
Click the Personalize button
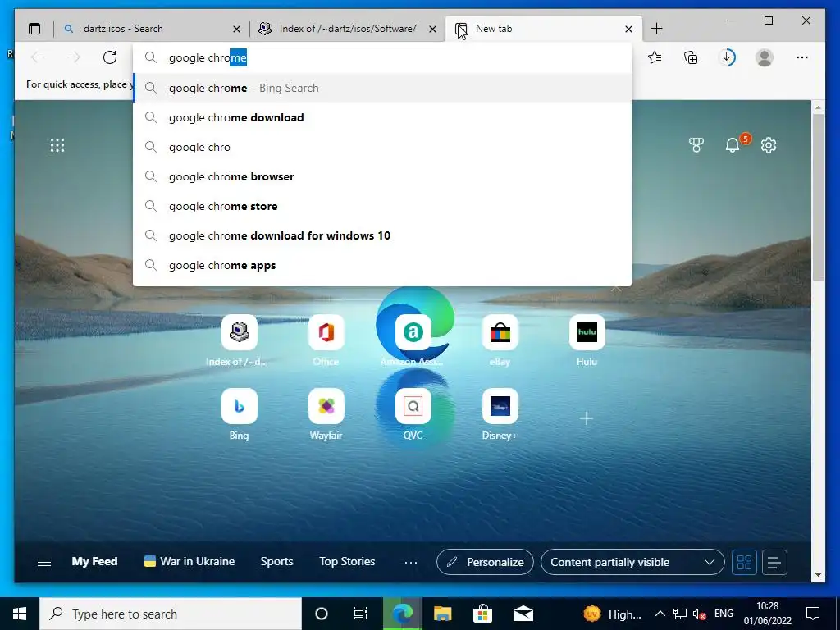pyautogui.click(x=485, y=562)
